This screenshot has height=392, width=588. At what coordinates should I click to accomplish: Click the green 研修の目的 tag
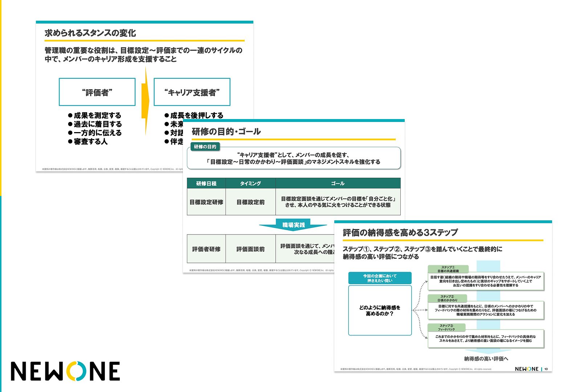[205, 147]
